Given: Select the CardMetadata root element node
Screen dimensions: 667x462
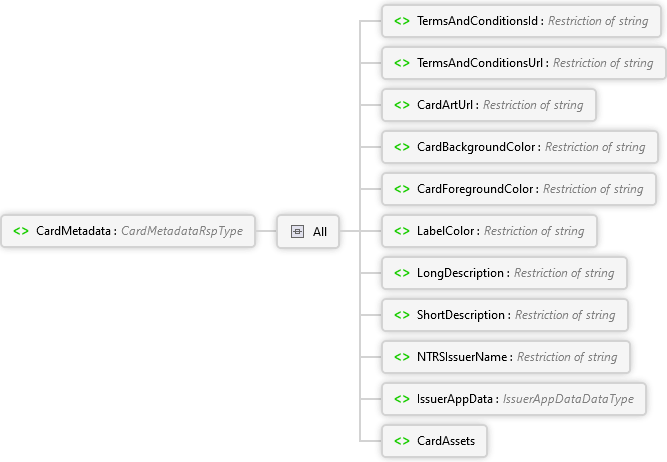Looking at the screenshot, I should 128,231.
